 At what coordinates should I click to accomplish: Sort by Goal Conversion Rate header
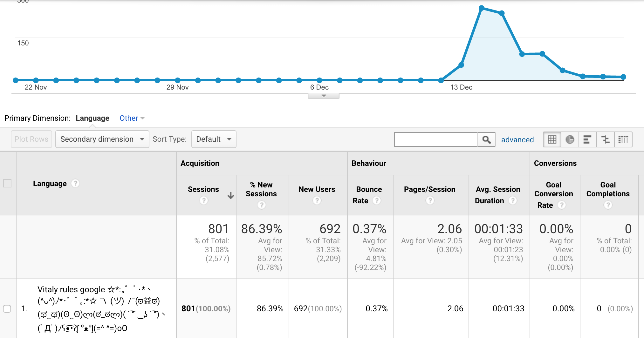554,195
